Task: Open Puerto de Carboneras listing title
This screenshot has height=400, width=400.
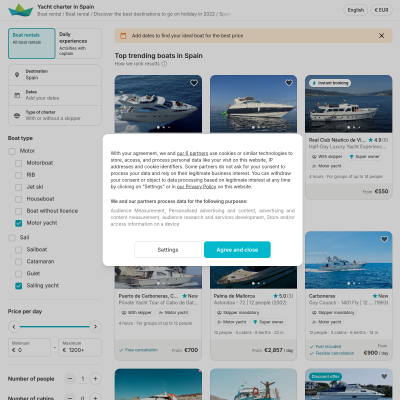Action: coord(148,296)
